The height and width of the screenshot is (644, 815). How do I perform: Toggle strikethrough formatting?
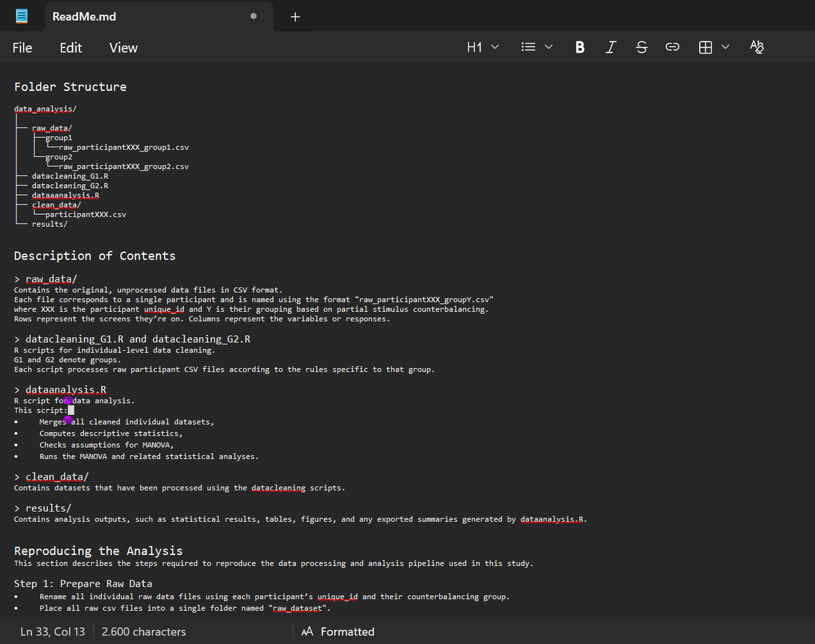point(641,47)
